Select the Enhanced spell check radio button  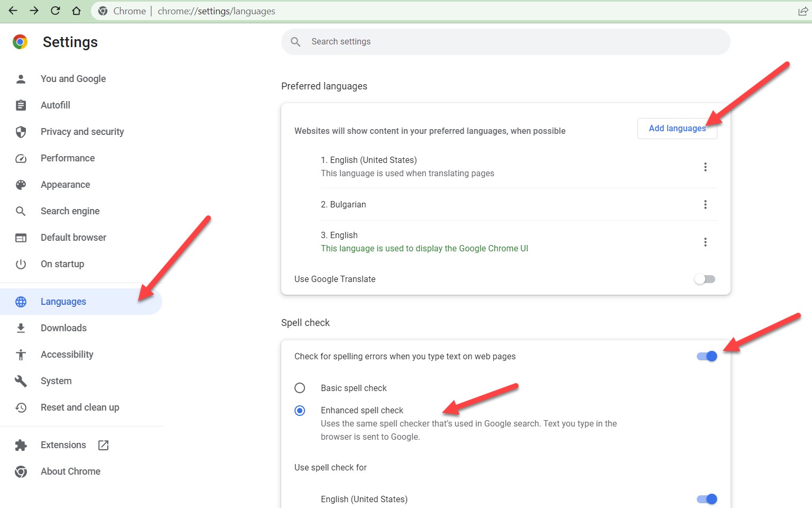pos(300,411)
